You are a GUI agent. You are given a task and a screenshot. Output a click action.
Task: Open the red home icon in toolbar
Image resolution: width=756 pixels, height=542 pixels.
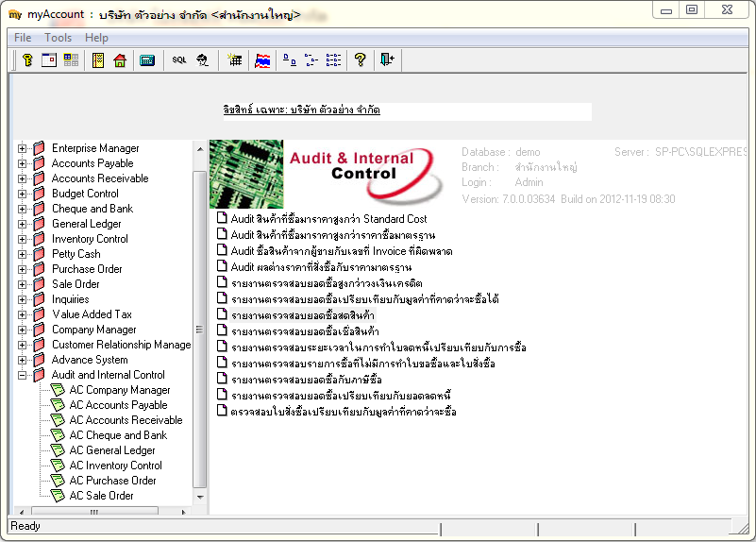pos(120,60)
